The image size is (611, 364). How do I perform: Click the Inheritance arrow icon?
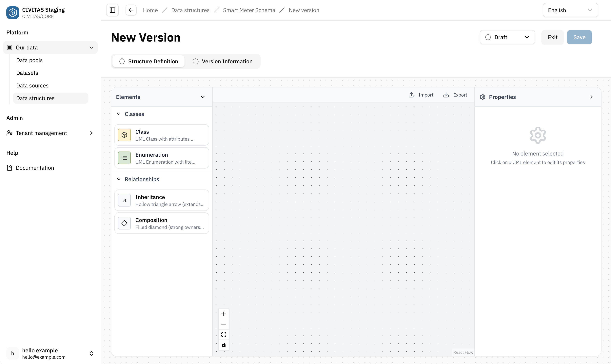[124, 200]
